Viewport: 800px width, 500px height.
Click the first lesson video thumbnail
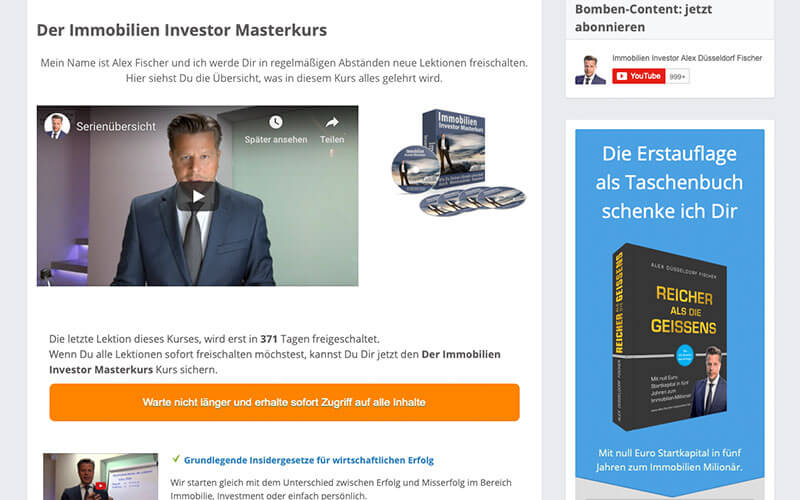(x=101, y=477)
